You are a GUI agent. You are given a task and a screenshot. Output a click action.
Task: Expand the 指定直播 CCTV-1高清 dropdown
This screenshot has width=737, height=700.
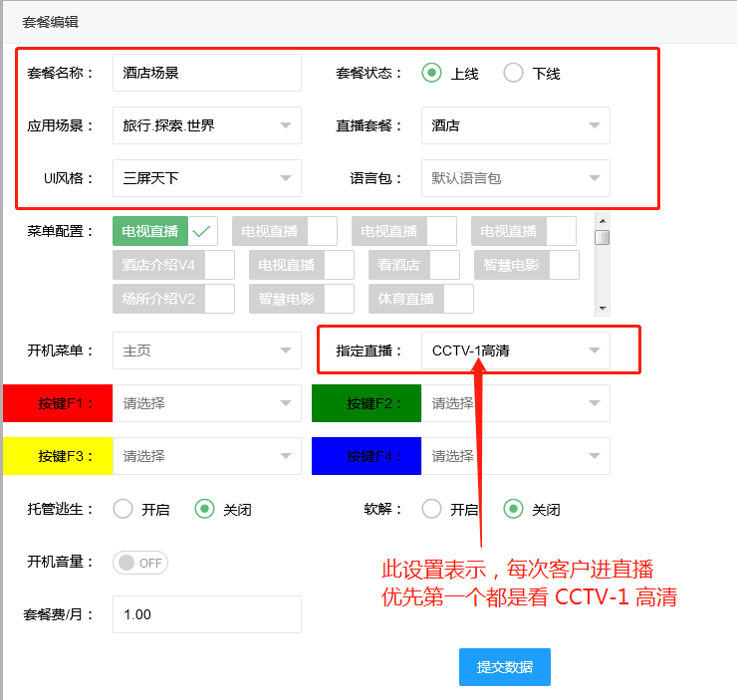click(515, 350)
